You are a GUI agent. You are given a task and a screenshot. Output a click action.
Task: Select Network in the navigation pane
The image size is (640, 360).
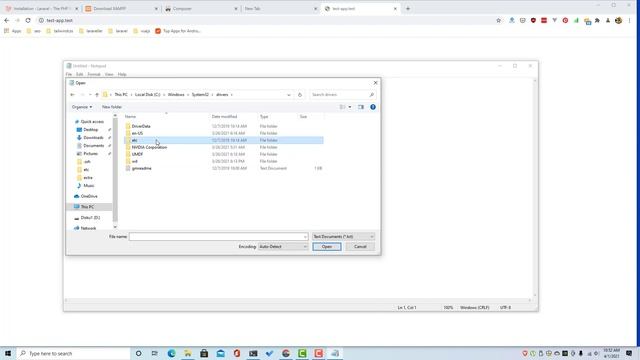click(x=88, y=228)
